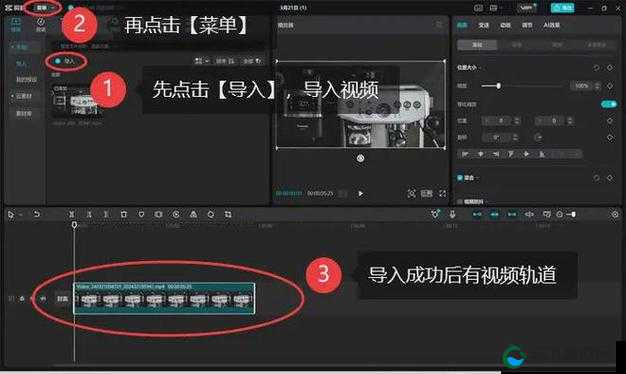Click the scale 100% value field
The image size is (626, 374).
coord(581,86)
